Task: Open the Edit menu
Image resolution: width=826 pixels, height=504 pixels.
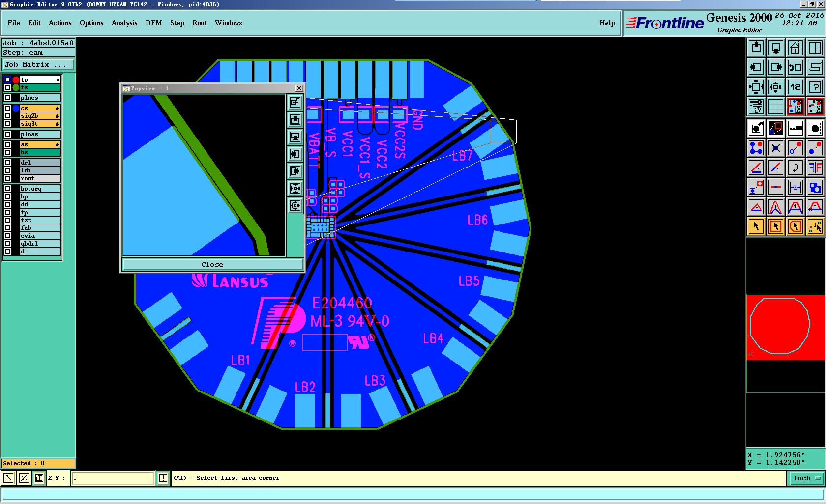Action: click(34, 23)
